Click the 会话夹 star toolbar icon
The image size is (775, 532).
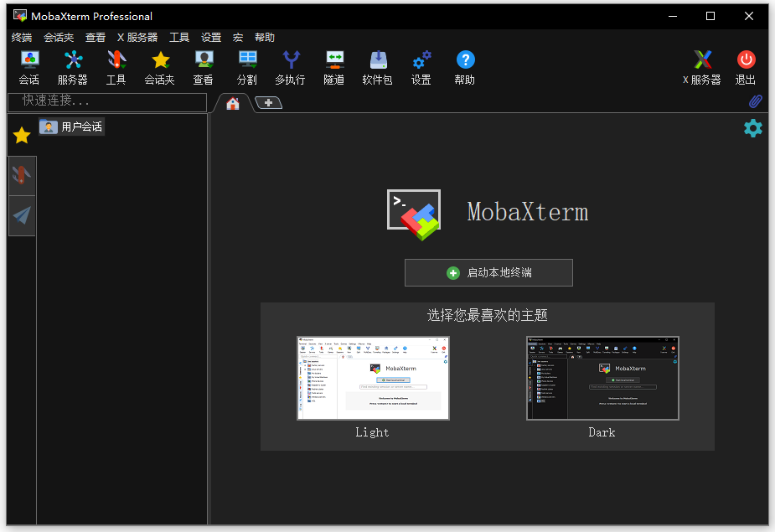coord(160,68)
